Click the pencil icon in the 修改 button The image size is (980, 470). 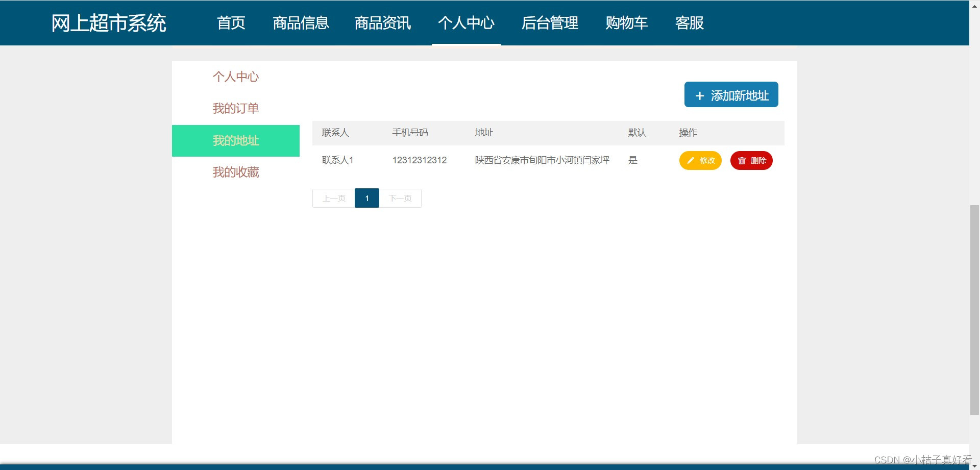point(691,160)
